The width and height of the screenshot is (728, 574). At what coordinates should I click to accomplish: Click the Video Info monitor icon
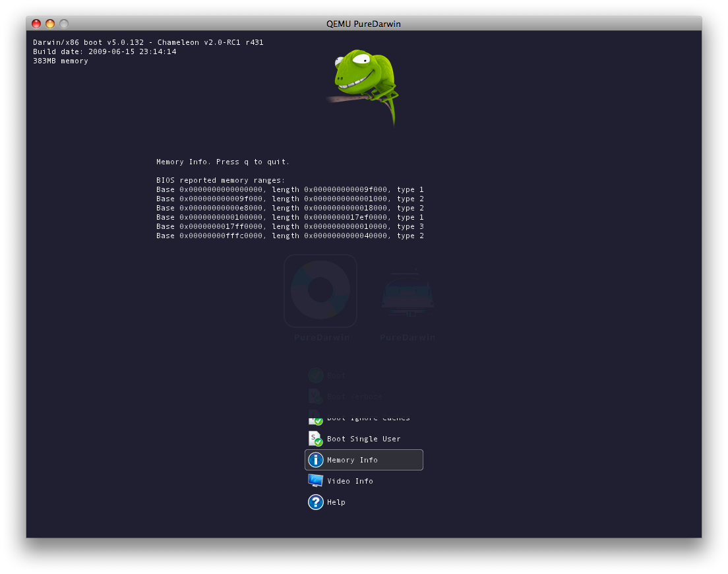click(x=316, y=481)
